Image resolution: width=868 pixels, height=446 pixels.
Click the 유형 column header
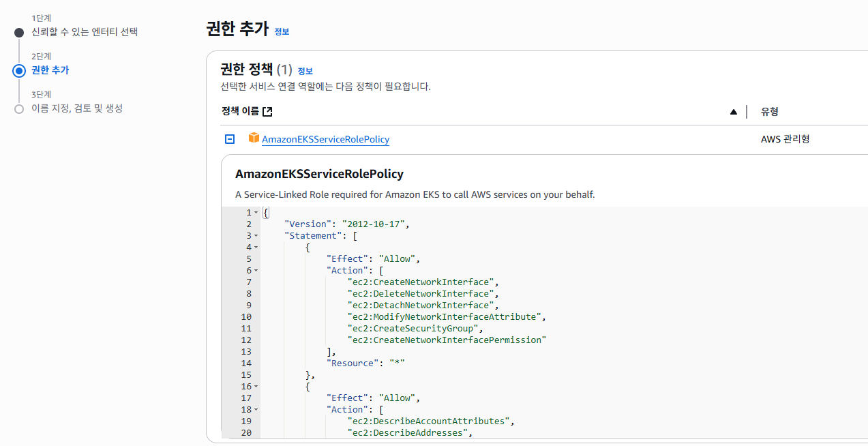pos(770,112)
